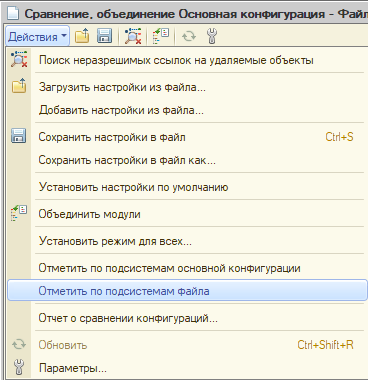Select Поиск неразрешимых ссылок на удаляемые объекты
This screenshot has height=380, width=368.
pos(187,60)
